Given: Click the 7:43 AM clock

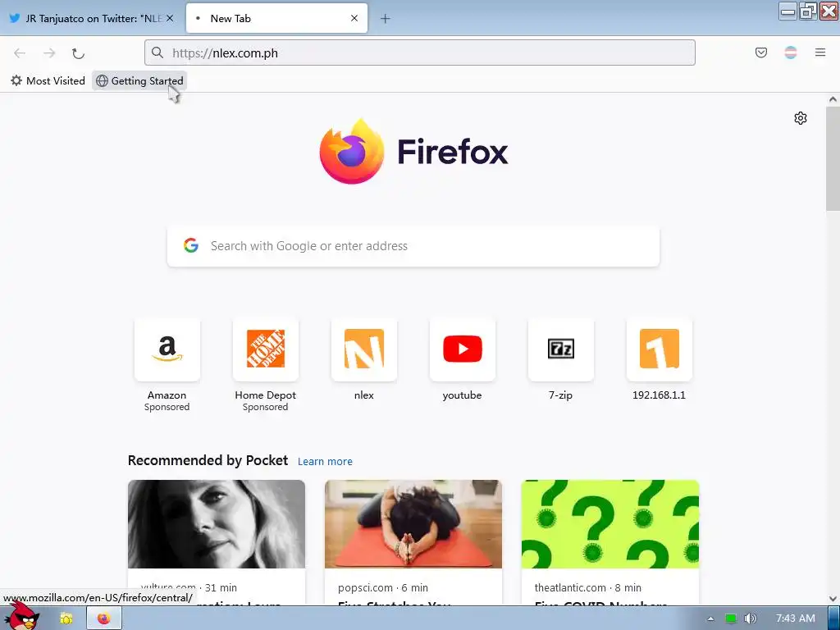Looking at the screenshot, I should [x=796, y=619].
